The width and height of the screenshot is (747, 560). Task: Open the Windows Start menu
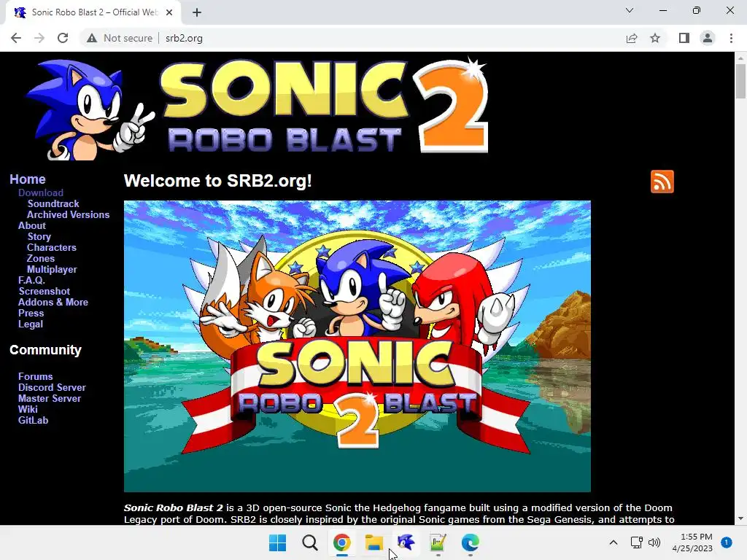[x=277, y=542]
